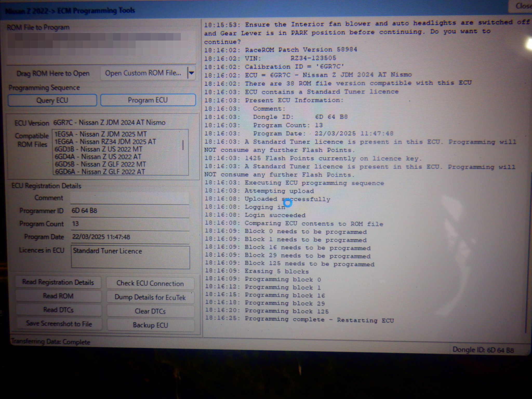532x399 pixels.
Task: Click the 'Login succeeded' log line
Action: (x=255, y=215)
